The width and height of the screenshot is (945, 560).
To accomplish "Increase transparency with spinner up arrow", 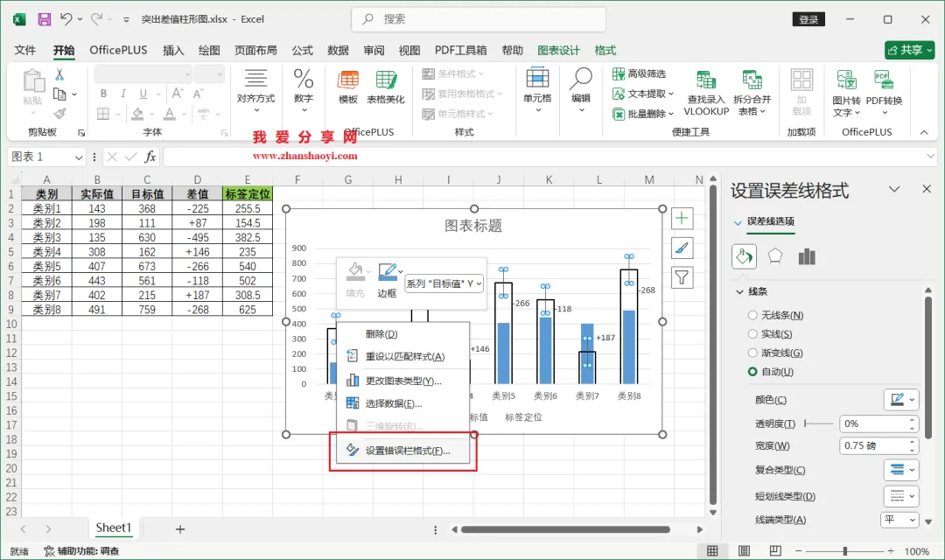I will tap(912, 420).
